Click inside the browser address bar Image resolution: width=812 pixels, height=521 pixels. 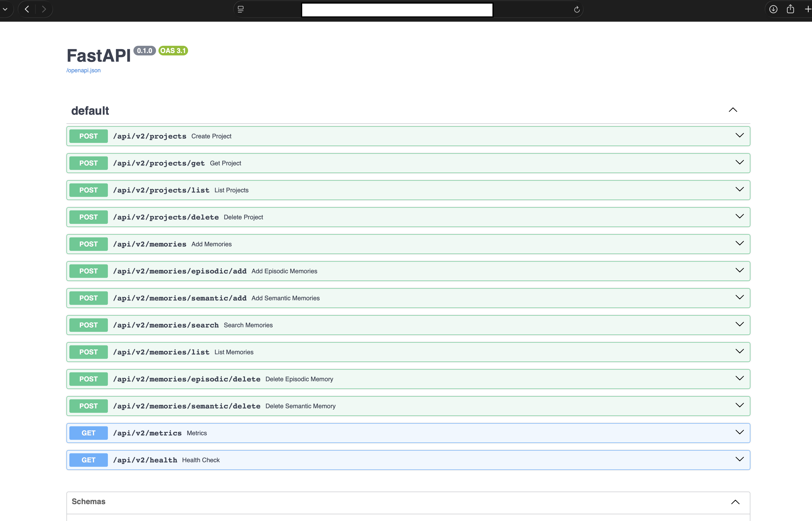397,9
